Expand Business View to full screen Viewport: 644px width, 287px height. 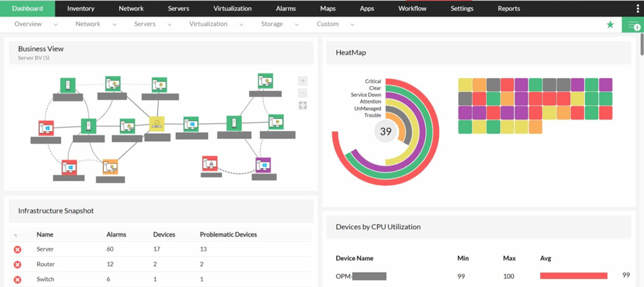tap(303, 105)
